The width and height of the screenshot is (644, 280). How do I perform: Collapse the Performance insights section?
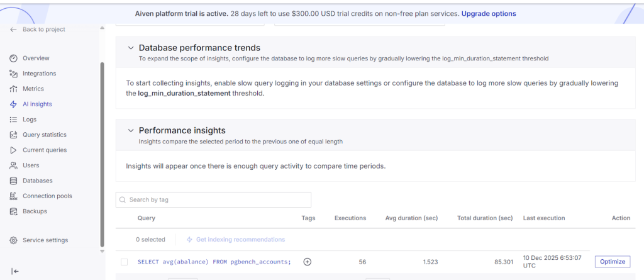click(131, 131)
